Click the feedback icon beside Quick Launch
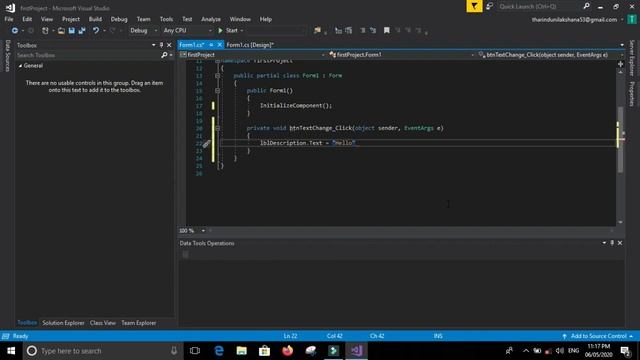 [x=489, y=7]
